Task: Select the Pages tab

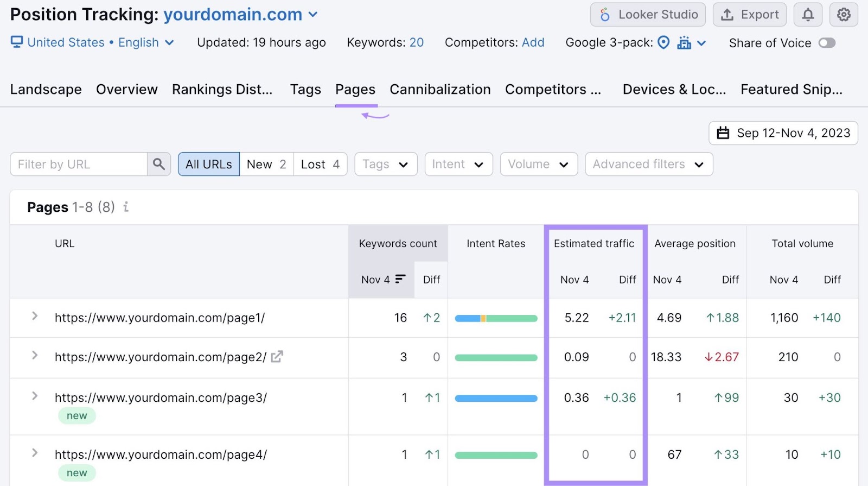Action: click(355, 89)
